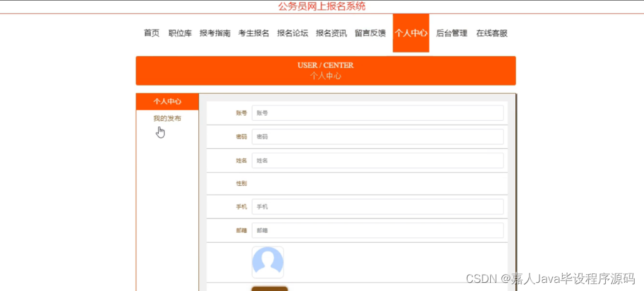Open 报考指南 in the navigation bar

pos(215,33)
